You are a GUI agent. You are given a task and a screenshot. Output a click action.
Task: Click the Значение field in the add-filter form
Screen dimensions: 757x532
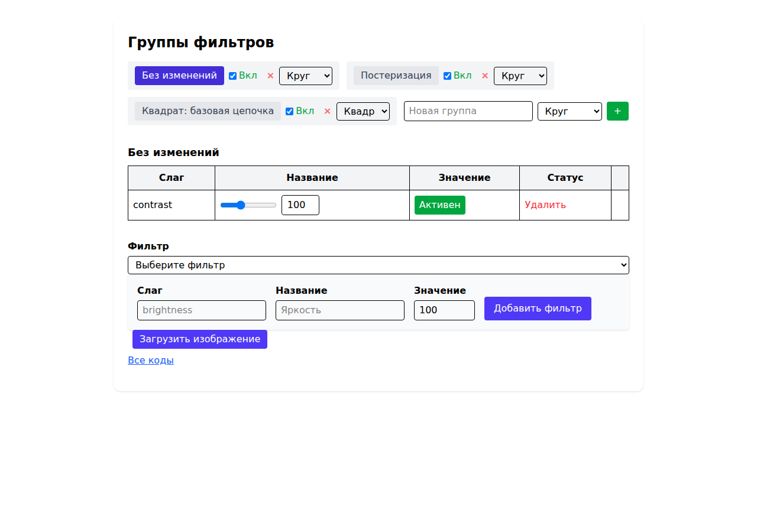point(444,310)
